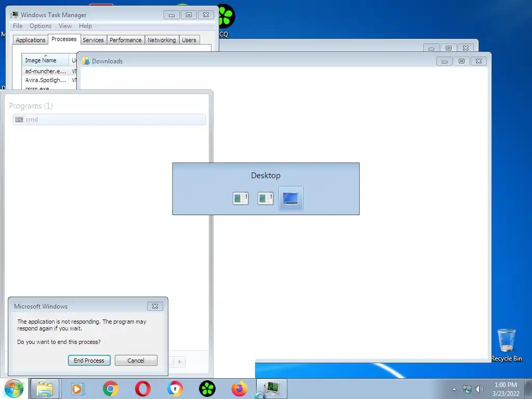Screen dimensions: 532x399
Task: Show hidden tray icons arrow
Action: [x=454, y=390]
